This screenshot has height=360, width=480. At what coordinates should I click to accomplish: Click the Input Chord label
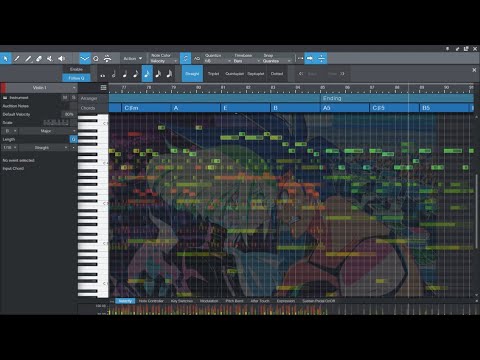(13, 168)
